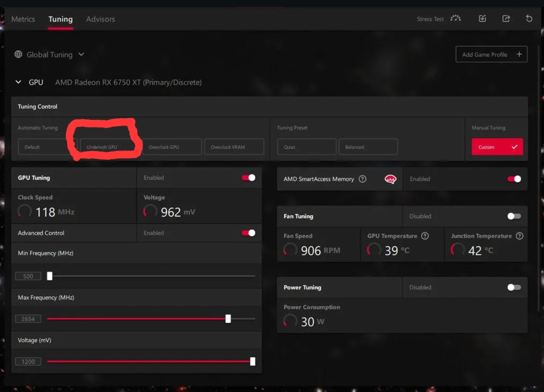Click the reset tuning arrow icon

pos(529,18)
